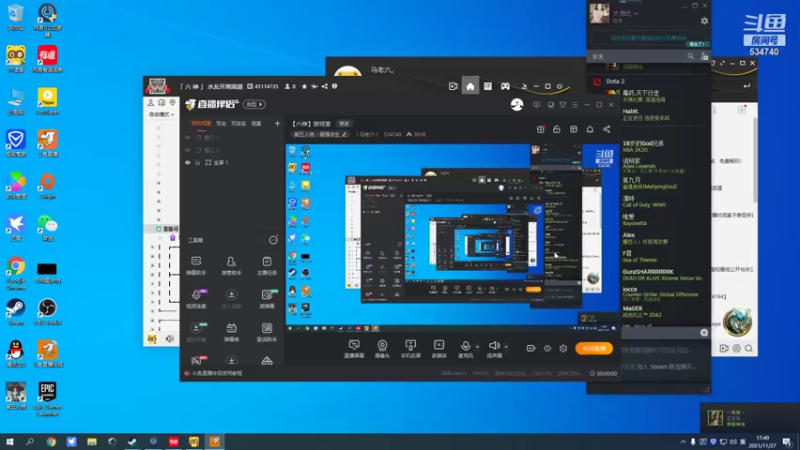Edit the stream title with pencil icon
The height and width of the screenshot is (450, 800).
coord(344,134)
